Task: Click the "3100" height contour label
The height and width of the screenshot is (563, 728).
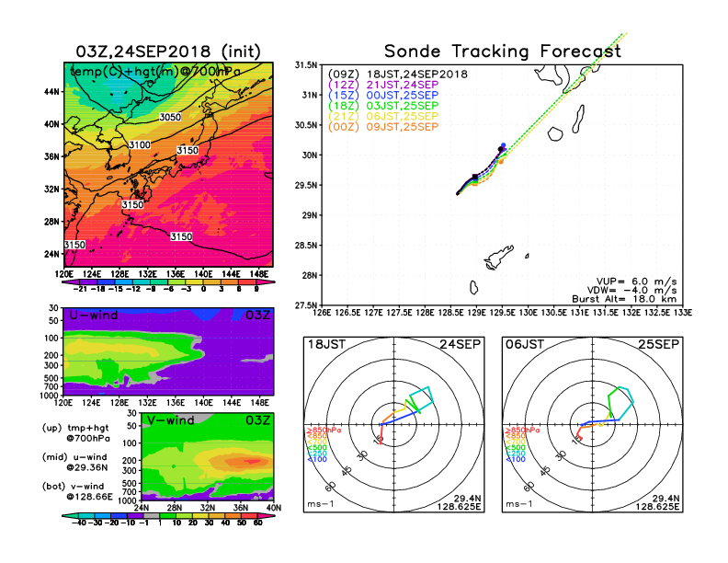Action: [140, 145]
